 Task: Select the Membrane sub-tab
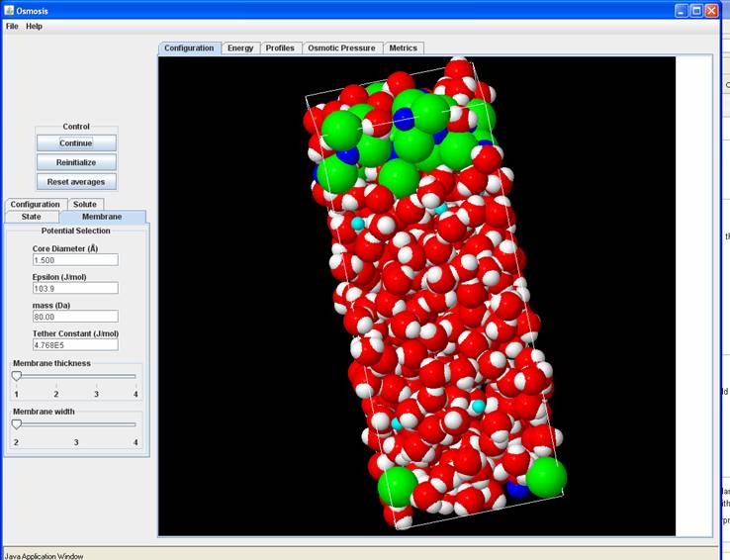pos(102,217)
